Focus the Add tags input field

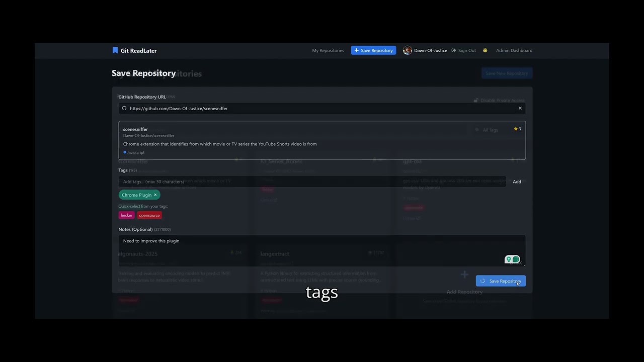coord(312,182)
